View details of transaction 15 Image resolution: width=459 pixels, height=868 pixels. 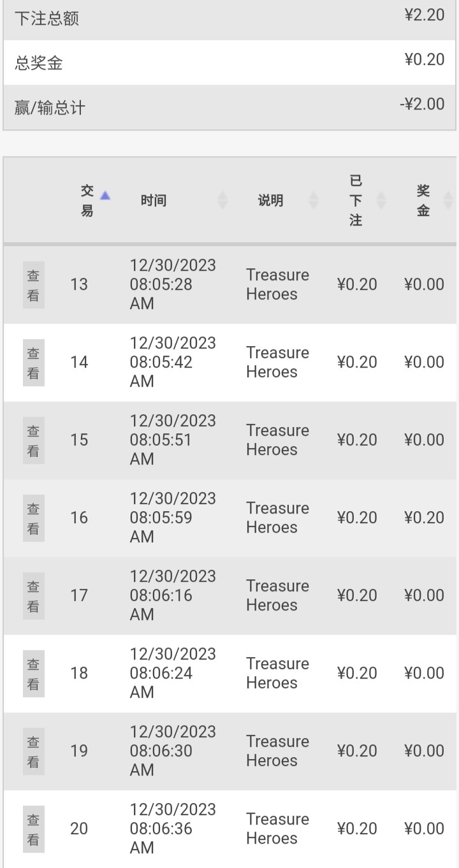(34, 440)
